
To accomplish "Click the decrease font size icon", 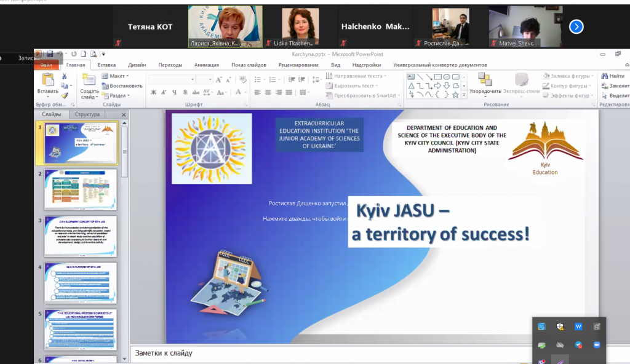I will (229, 79).
